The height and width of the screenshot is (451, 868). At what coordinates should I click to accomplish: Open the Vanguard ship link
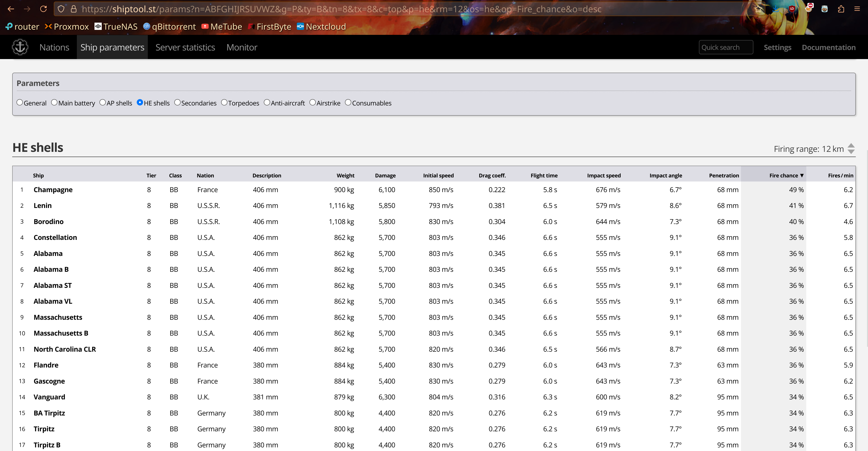point(49,397)
